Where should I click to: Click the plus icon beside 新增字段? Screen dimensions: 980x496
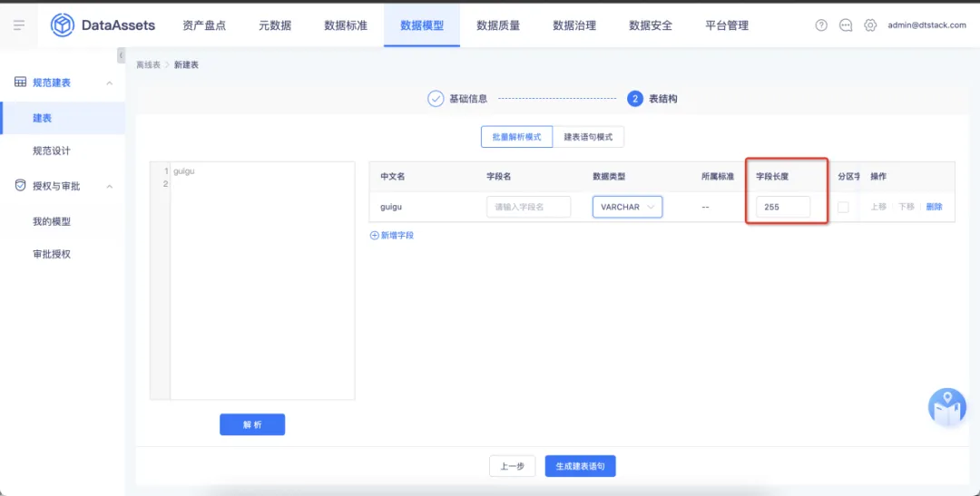375,236
